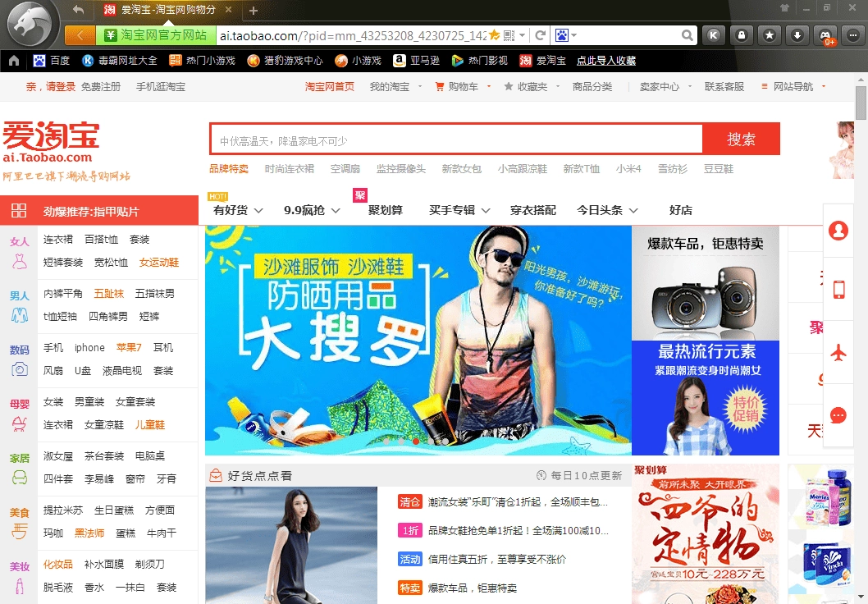Click the camera icon under 数码 category
This screenshot has width=868, height=604.
click(x=20, y=369)
